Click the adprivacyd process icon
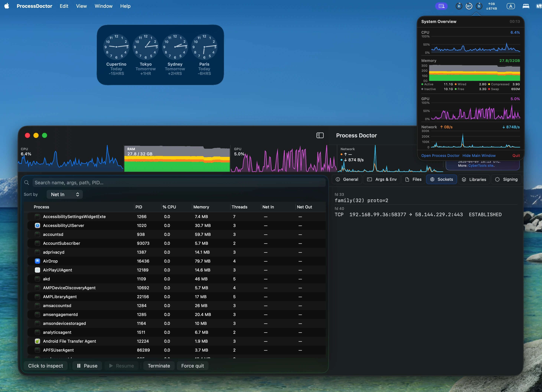Image resolution: width=542 pixels, height=392 pixels. tap(37, 252)
